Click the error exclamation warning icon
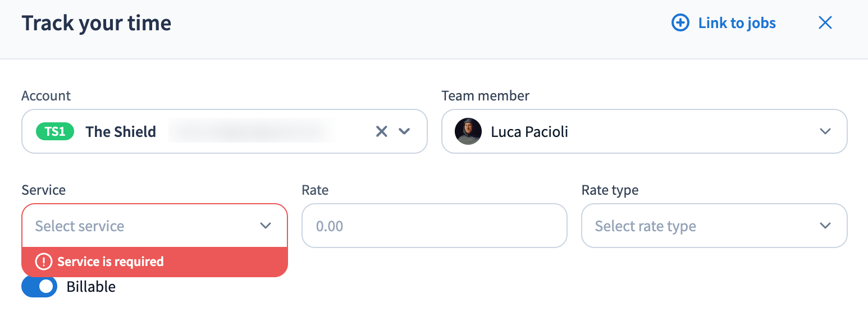 click(43, 261)
